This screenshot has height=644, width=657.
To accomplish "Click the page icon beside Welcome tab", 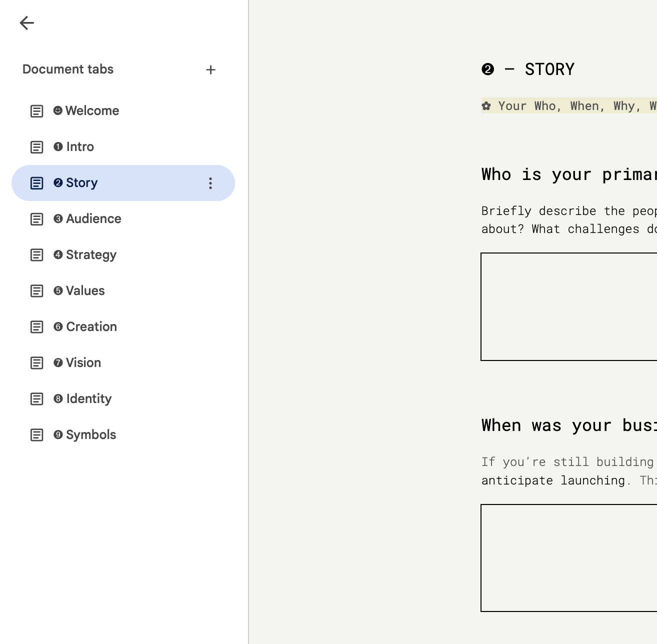I will tap(36, 111).
